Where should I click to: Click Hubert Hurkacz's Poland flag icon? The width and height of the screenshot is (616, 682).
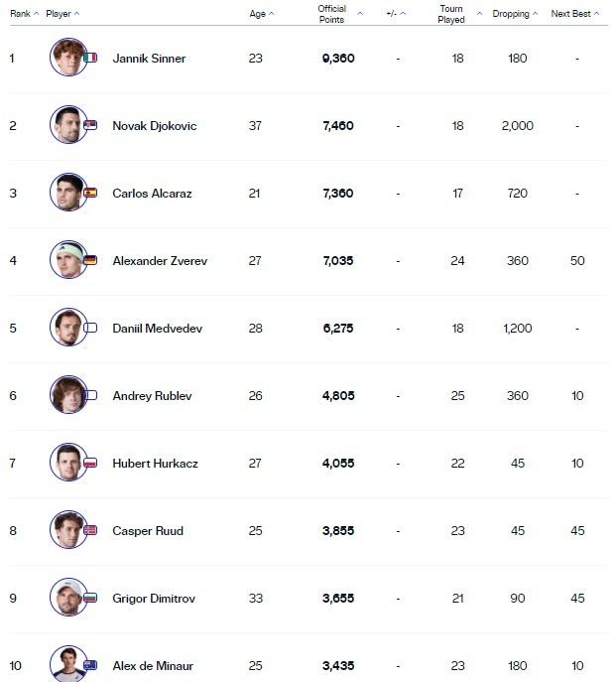pyautogui.click(x=91, y=463)
